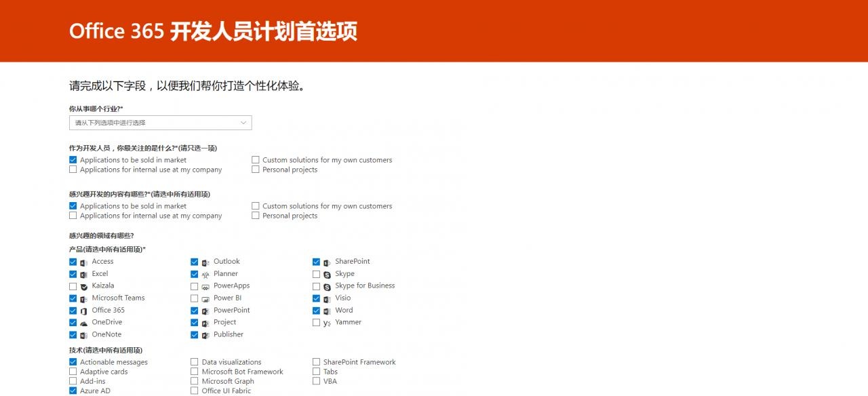868x396 pixels.
Task: Check the Office UI Fabric checkbox
Action: click(x=195, y=391)
